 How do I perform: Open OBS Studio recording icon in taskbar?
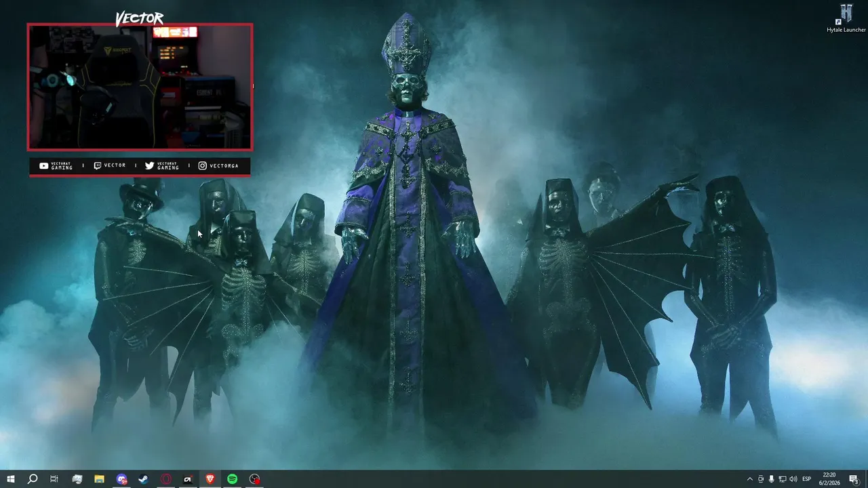254,479
